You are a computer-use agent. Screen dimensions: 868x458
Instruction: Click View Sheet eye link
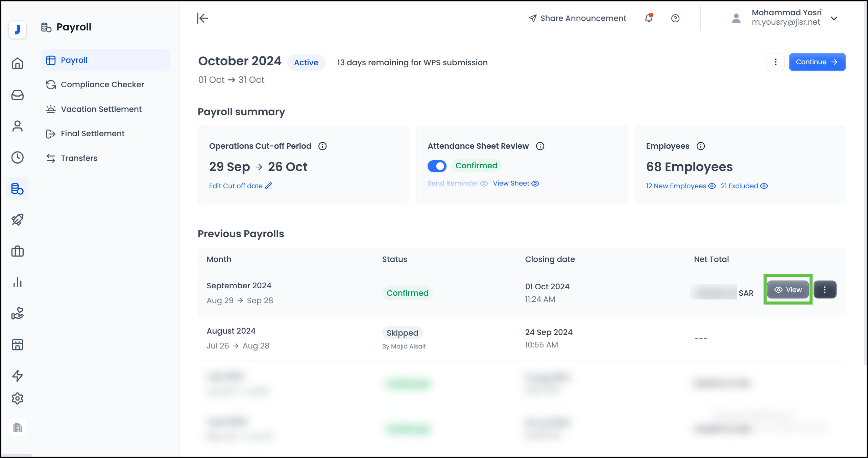(x=516, y=184)
